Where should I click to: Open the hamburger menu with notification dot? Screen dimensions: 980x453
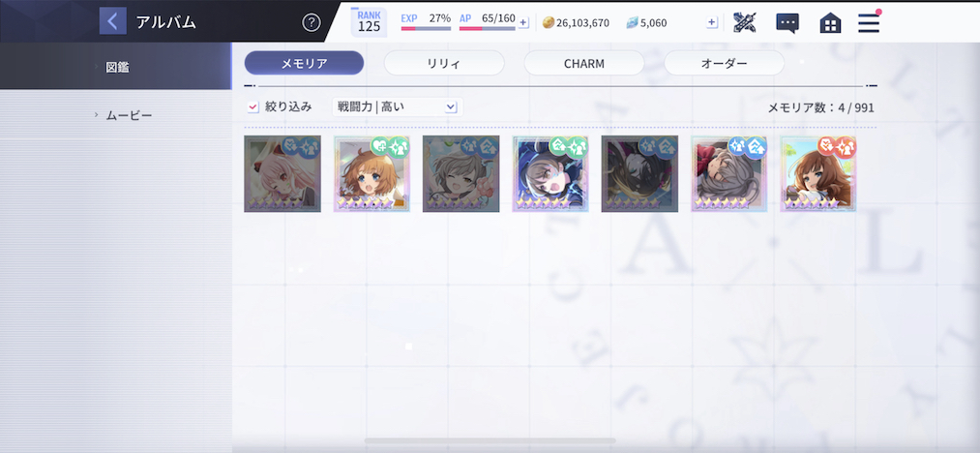click(869, 22)
